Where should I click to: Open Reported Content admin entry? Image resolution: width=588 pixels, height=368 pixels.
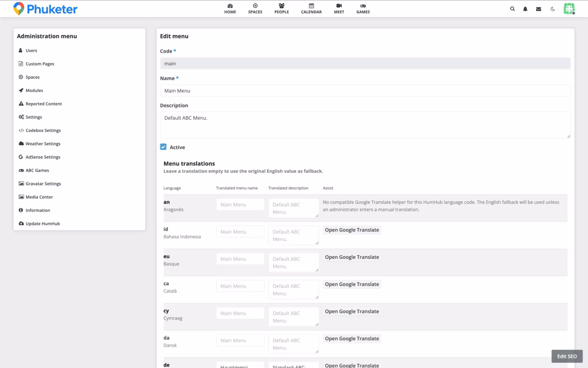(79, 104)
